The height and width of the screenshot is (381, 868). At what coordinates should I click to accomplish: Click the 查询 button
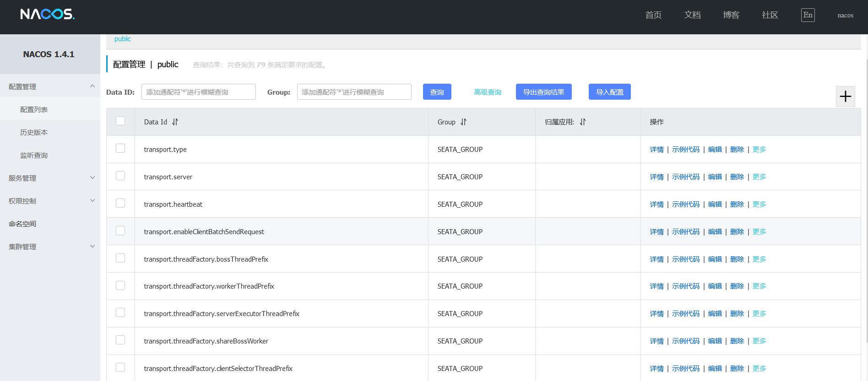437,92
